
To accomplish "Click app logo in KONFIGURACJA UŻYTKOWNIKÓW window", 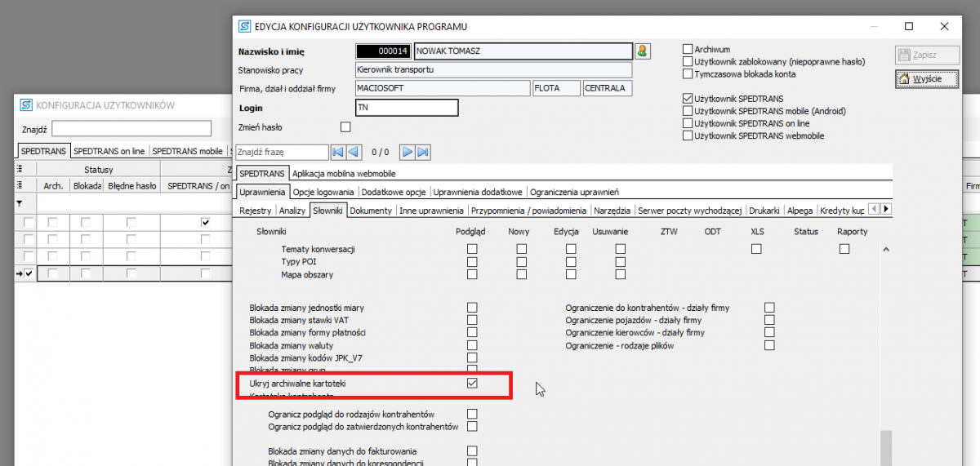I will [26, 105].
